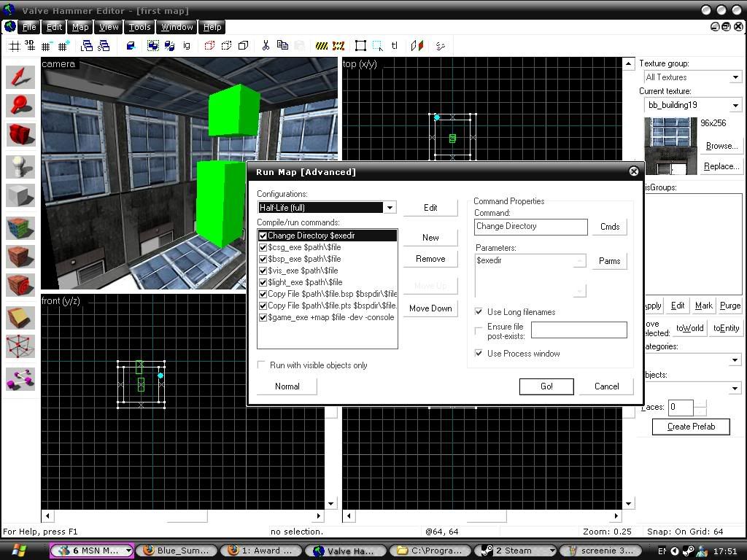The image size is (747, 560).
Task: Open the Configurations dropdown
Action: pos(390,208)
